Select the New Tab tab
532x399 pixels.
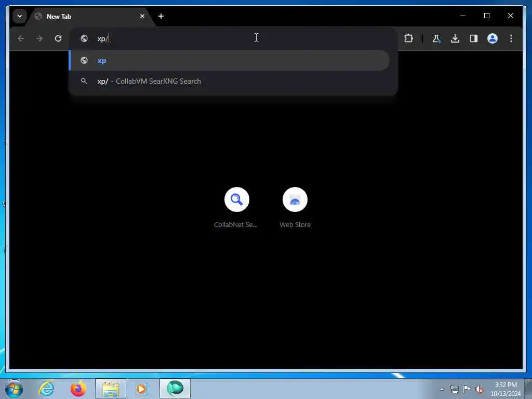click(x=89, y=16)
